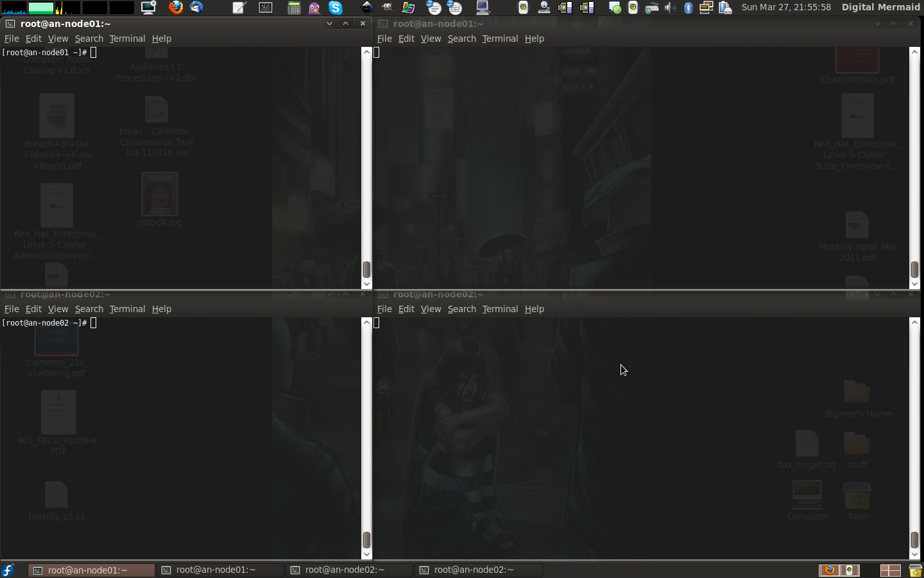This screenshot has width=924, height=578.
Task: Click scrollbar down arrow in the upper-left terminal
Action: click(x=366, y=284)
